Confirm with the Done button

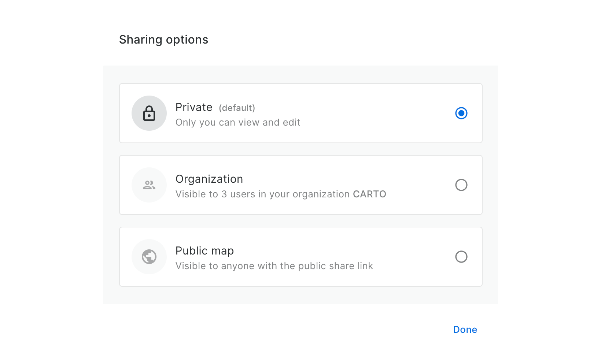(465, 330)
